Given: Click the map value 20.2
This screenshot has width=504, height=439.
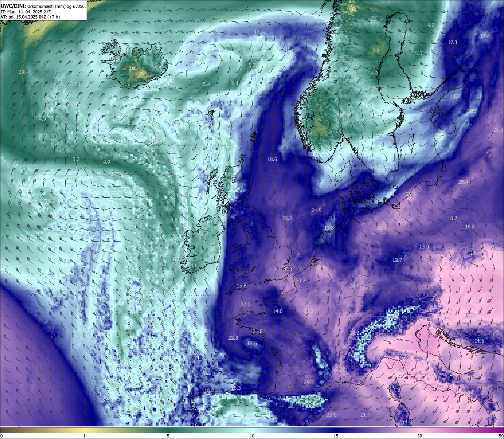Looking at the screenshot, I should (x=300, y=280).
